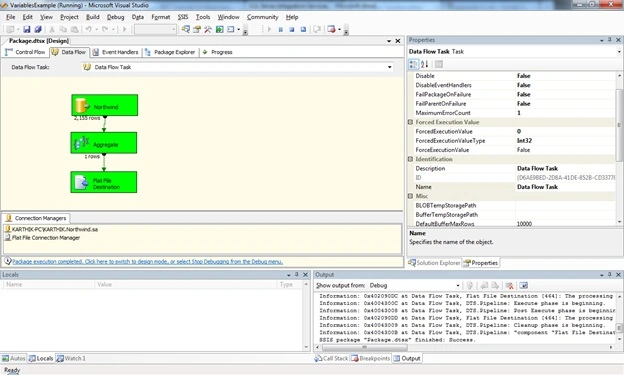Select the Aggregate transformation component
Screen dimensions: 624x375
pos(104,143)
